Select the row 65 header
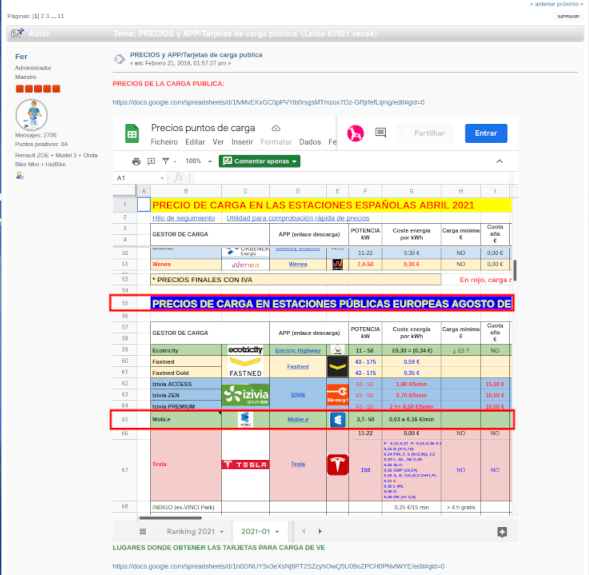 (125, 420)
